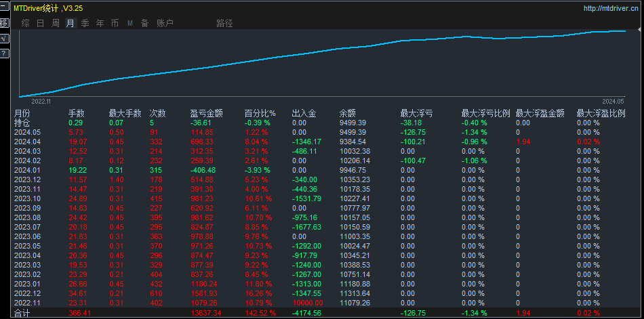644x319 pixels.
Task: Click the 2024.05 chart axis label
Action: point(613,102)
